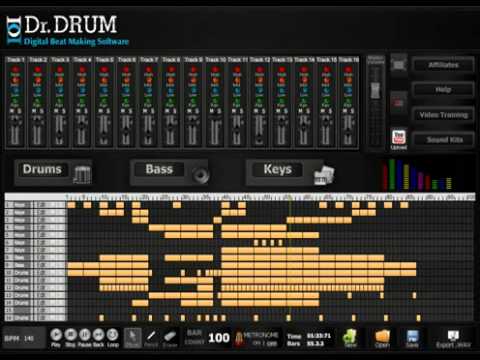This screenshot has width=480, height=360.
Task: Click the Back transport button
Action: click(99, 334)
